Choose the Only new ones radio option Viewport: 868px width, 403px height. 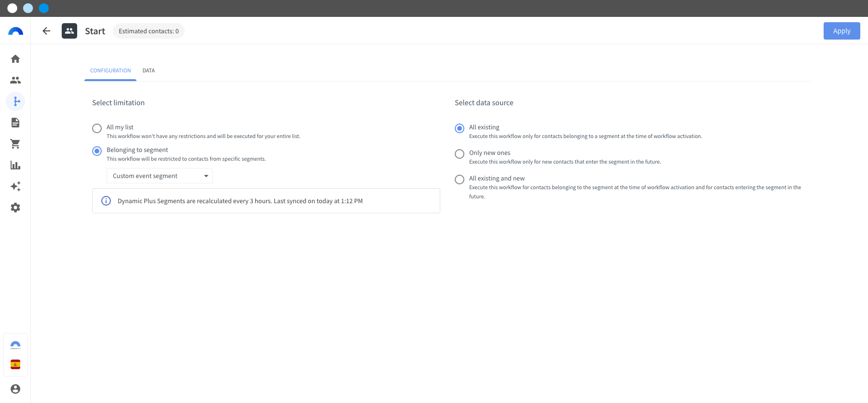pos(460,154)
